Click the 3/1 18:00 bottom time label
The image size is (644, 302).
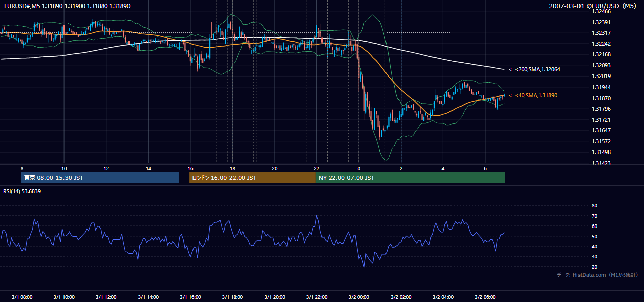tap(232, 297)
